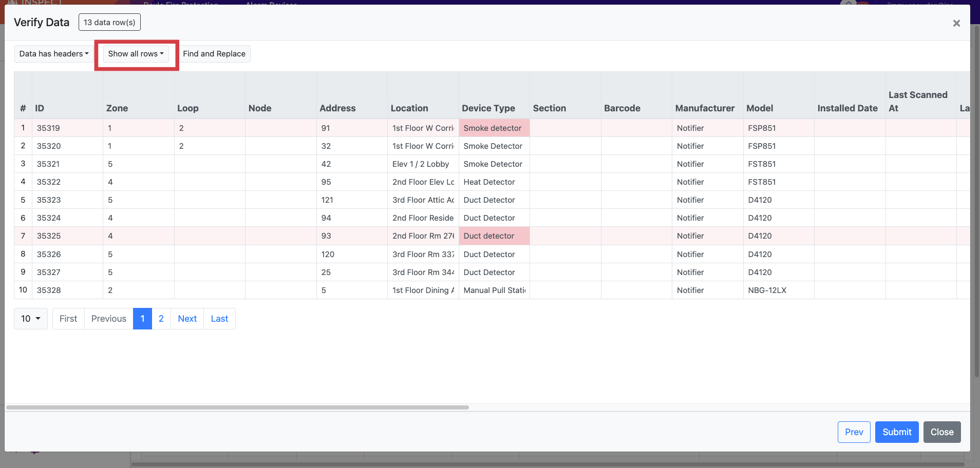Screen dimensions: 980x468
Task: Click '3rd Floor Attic' location cell
Action: (423, 200)
